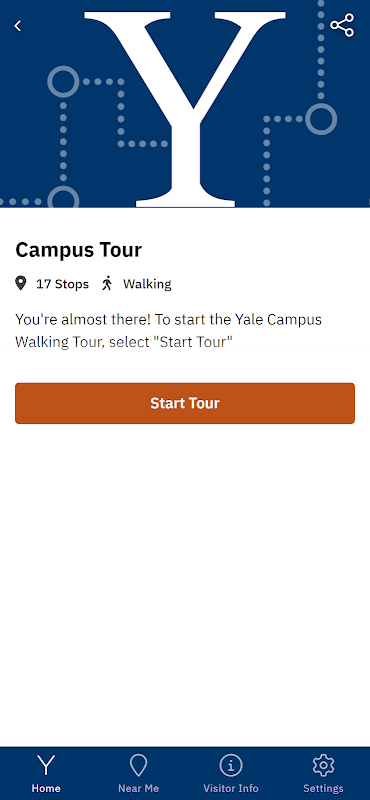
Task: Go to the Settings tab label
Action: pyautogui.click(x=323, y=788)
